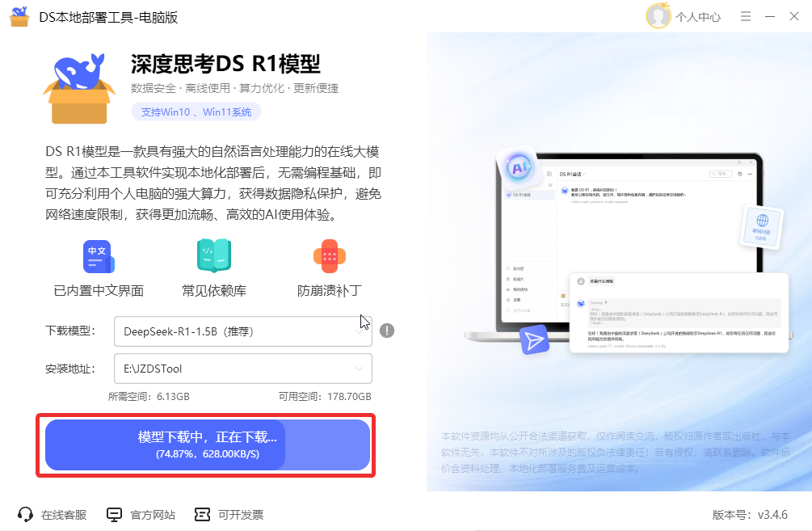The image size is (812, 531).
Task: Click the 可开发票 ticket icon
Action: coord(202,514)
